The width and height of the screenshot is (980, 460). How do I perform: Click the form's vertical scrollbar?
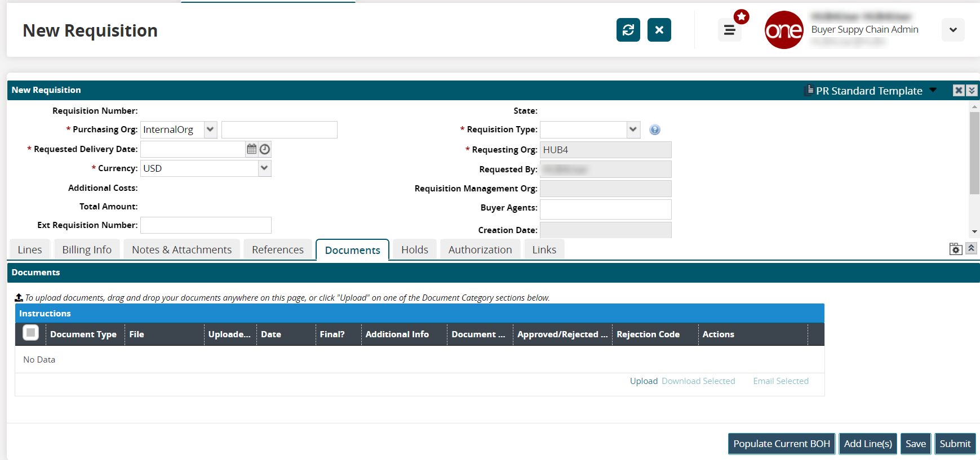click(974, 153)
